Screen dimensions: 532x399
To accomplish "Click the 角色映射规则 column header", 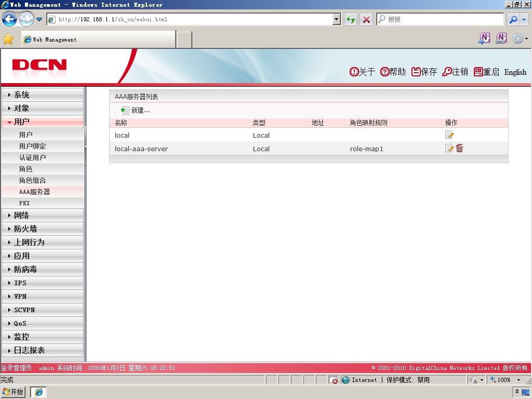I will pos(368,123).
